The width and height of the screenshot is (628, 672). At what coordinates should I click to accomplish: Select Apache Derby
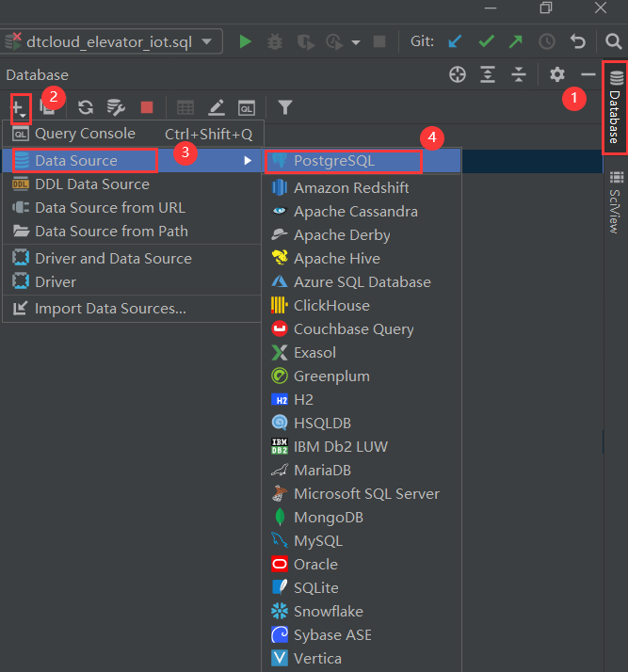tap(362, 235)
